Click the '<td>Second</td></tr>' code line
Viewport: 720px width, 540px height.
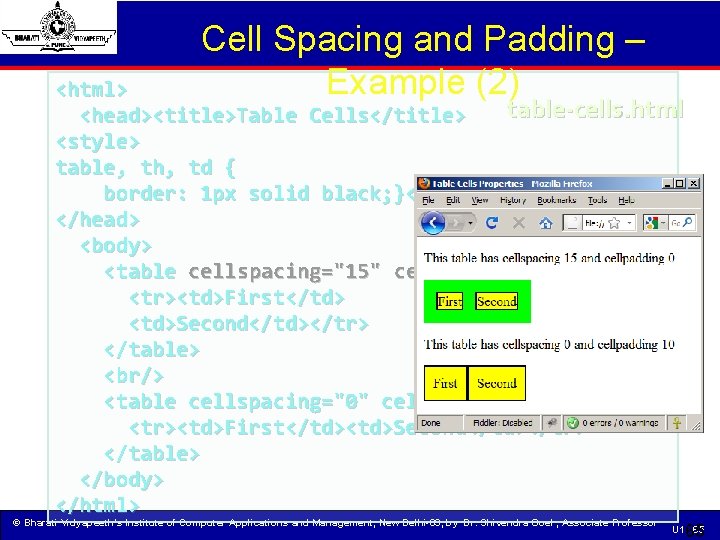[x=249, y=324]
